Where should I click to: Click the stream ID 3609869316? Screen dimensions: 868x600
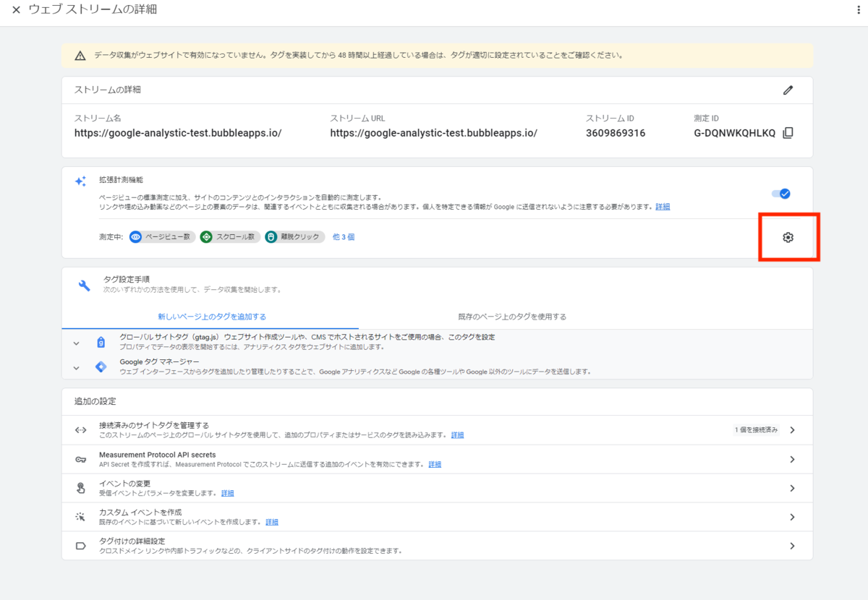pos(616,133)
